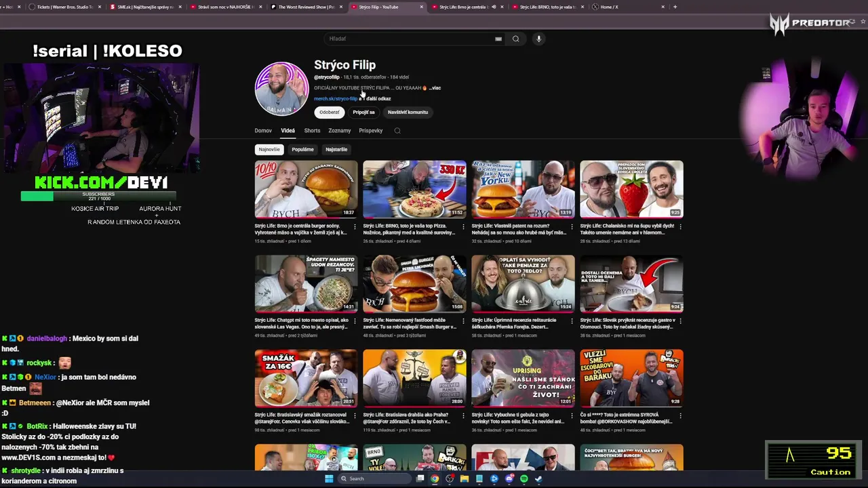Open the 330 Kč pizza video thumbnail
The image size is (868, 488).
tap(414, 189)
